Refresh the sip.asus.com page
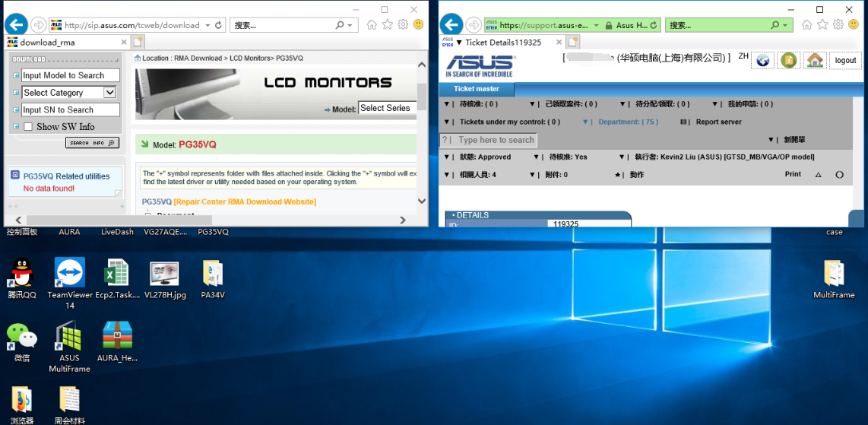Viewport: 868px width, 425px height. click(218, 25)
